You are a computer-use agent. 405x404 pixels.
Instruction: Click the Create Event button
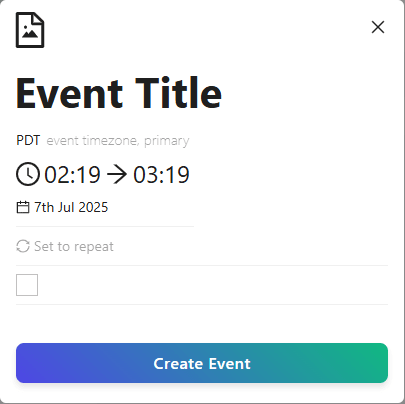202,363
